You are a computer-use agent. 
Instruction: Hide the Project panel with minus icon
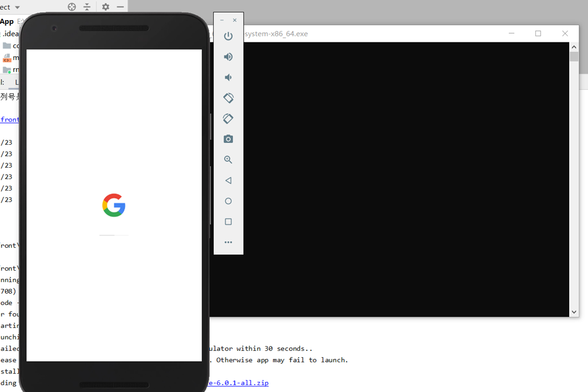(x=120, y=7)
